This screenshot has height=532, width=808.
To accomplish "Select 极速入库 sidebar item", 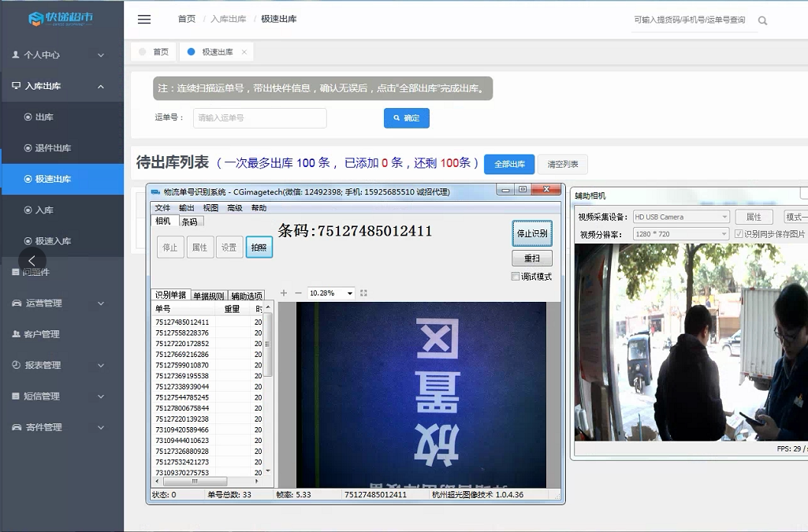I will click(61, 241).
